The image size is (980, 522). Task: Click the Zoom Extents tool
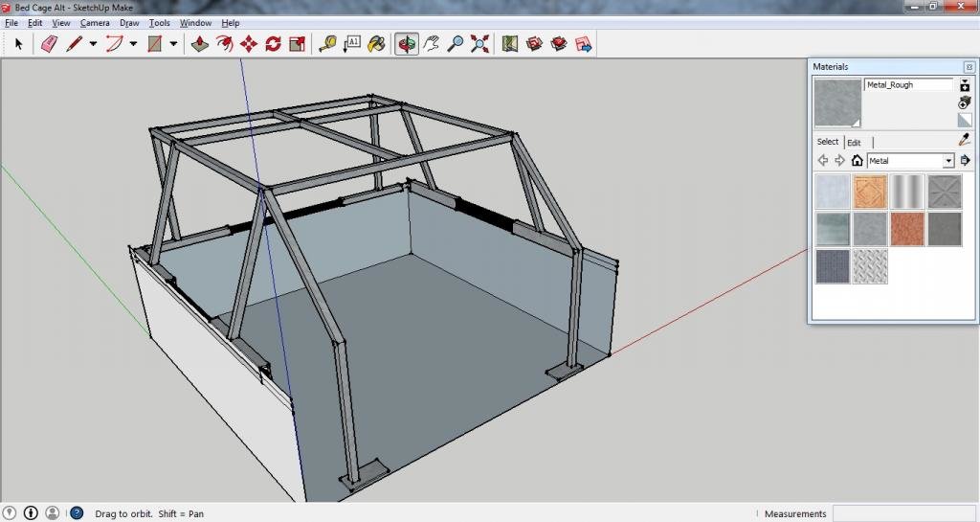pyautogui.click(x=479, y=44)
